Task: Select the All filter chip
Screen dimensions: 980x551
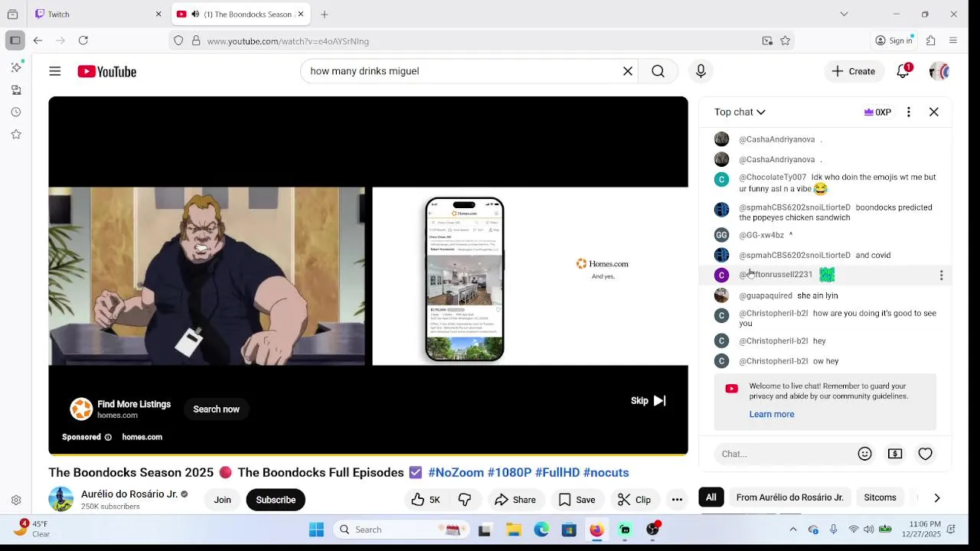Action: pos(711,497)
